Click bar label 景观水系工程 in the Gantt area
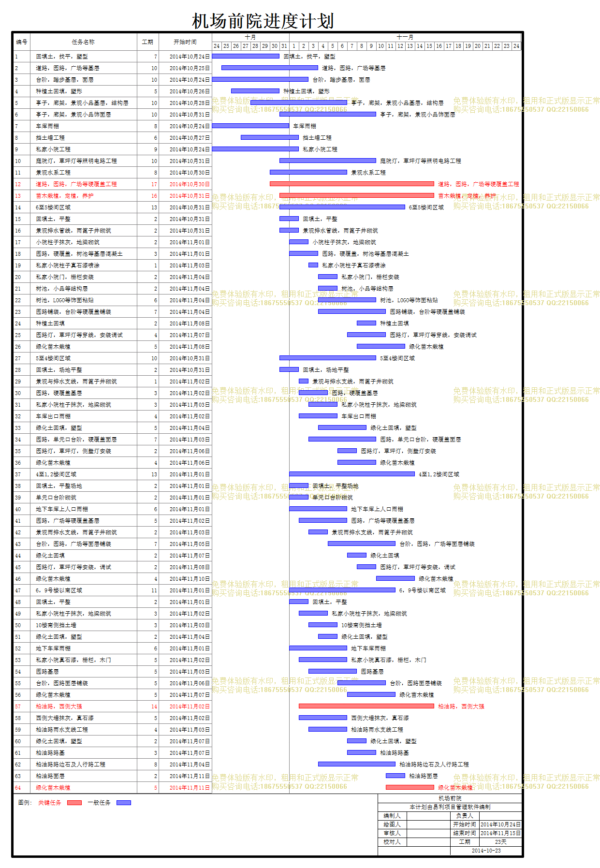The width and height of the screenshot is (600, 868). [x=368, y=173]
